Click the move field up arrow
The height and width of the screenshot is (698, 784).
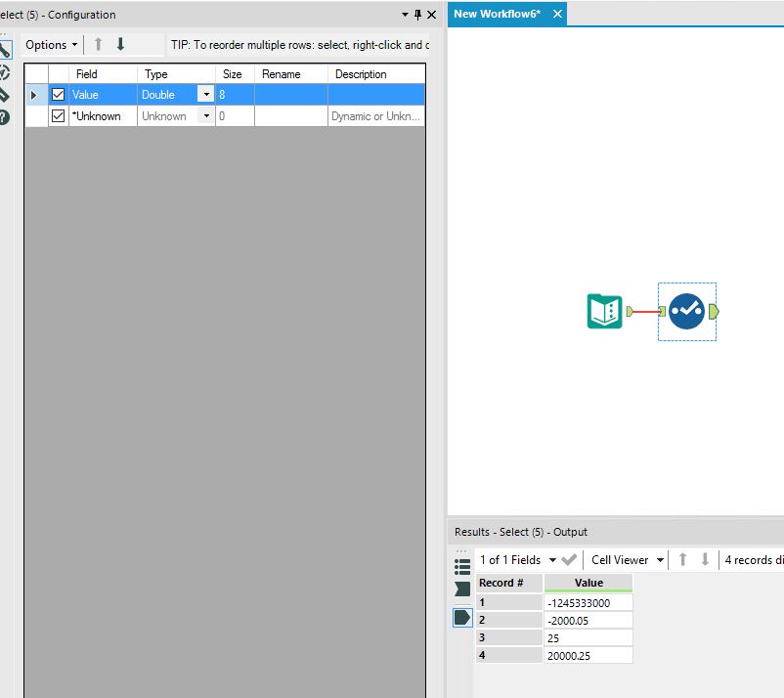(97, 44)
